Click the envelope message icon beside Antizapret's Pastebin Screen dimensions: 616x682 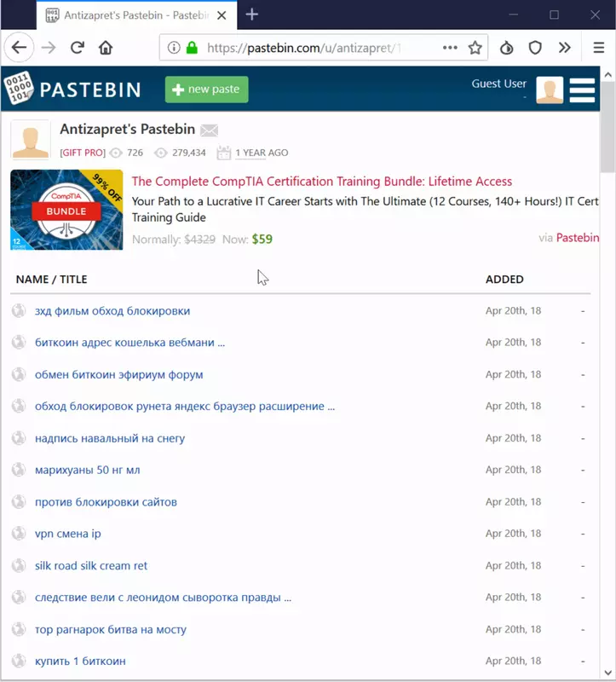(x=209, y=130)
